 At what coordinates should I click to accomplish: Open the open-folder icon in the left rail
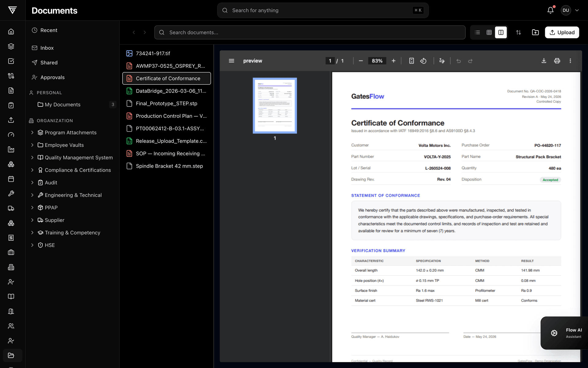click(11, 355)
